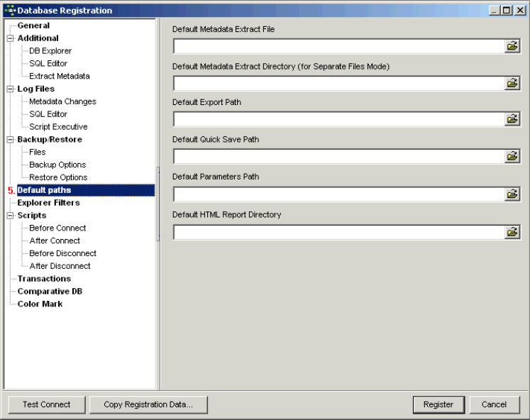
Task: Select the General tree item
Action: (x=33, y=26)
